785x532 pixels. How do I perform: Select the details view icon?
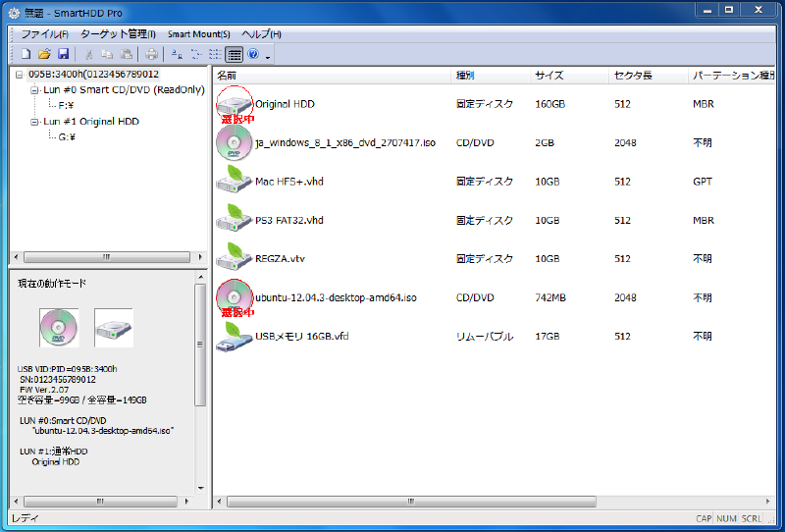click(x=234, y=54)
